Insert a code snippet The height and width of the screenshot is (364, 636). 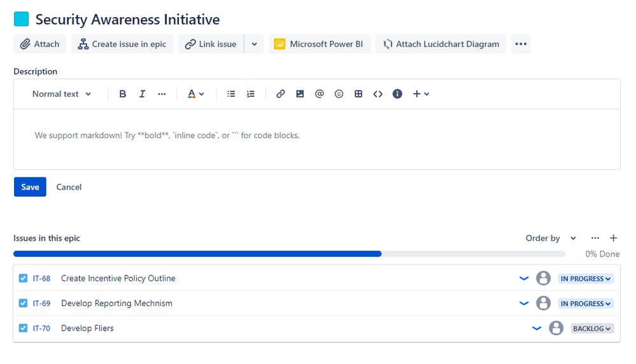coord(378,94)
